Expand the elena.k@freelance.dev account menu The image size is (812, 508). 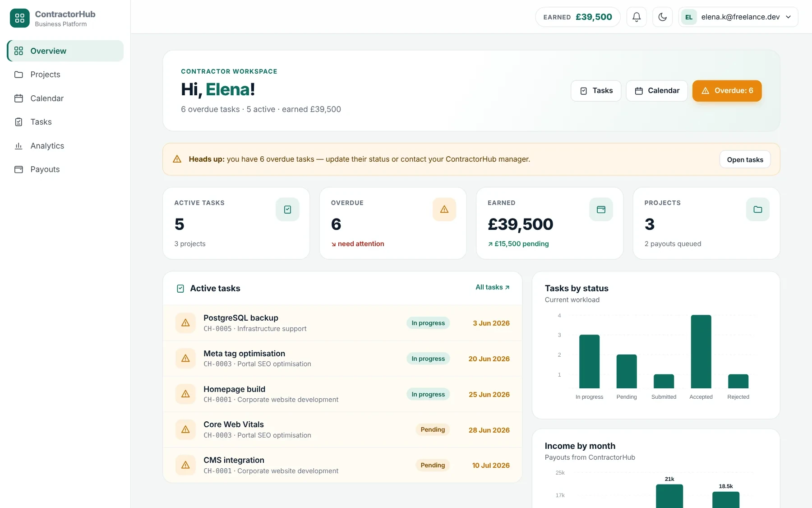pos(738,17)
